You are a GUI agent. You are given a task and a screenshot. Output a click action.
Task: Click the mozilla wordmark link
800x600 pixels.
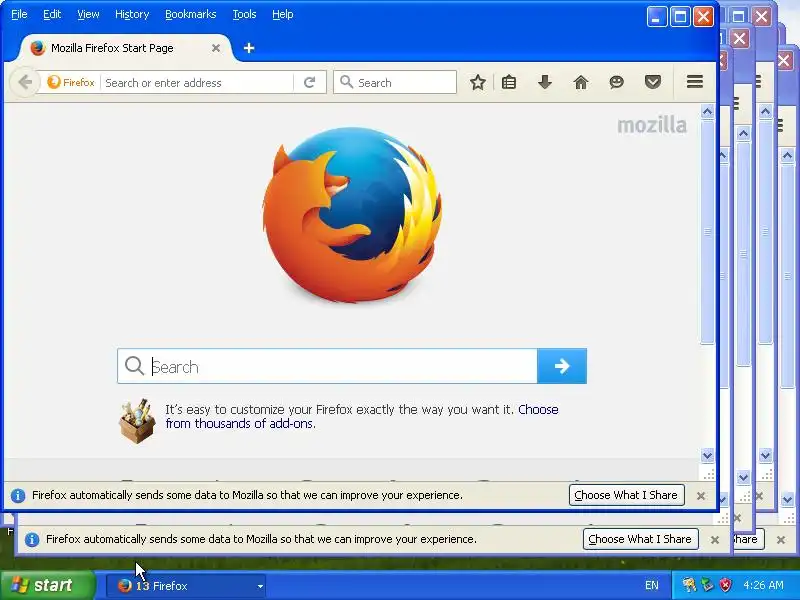tap(652, 125)
